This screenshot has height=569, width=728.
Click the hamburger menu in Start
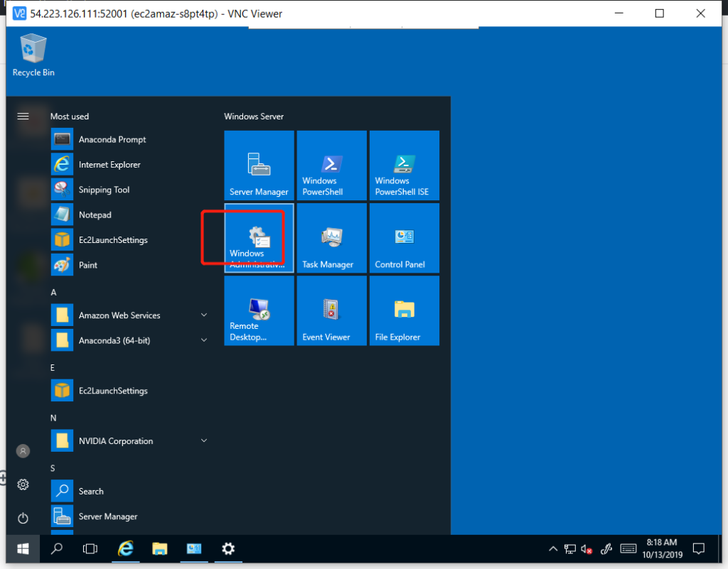[x=23, y=116]
